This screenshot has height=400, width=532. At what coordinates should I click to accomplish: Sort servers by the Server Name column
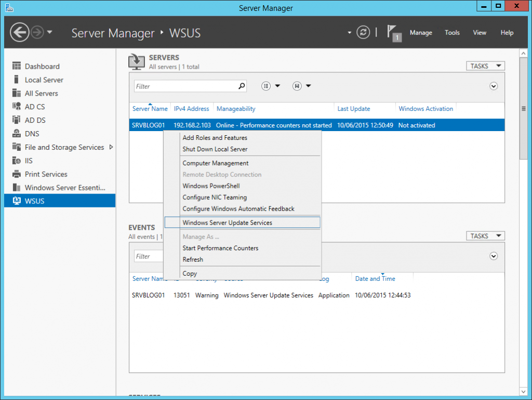pos(150,109)
